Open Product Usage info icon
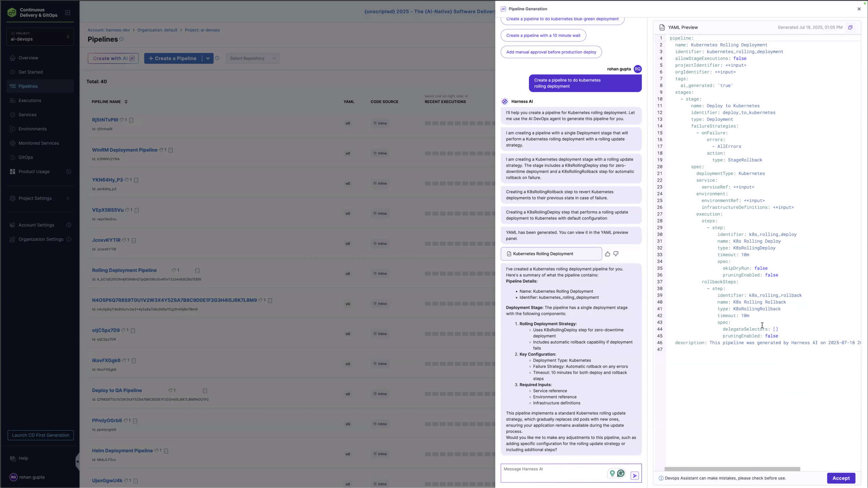The height and width of the screenshot is (488, 868). pyautogui.click(x=69, y=172)
